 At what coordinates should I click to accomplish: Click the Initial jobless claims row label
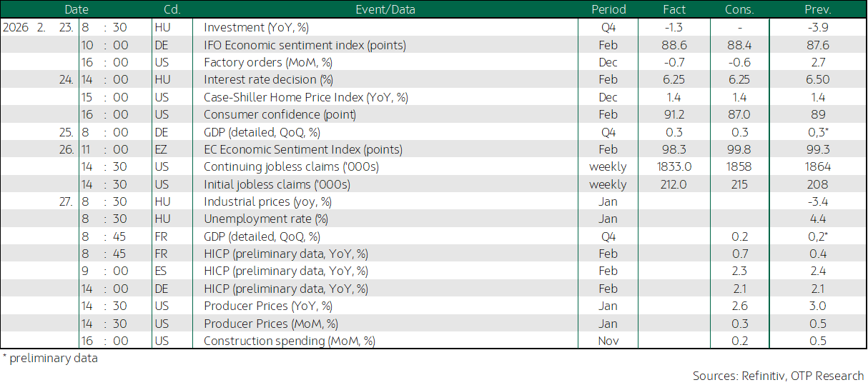(277, 184)
